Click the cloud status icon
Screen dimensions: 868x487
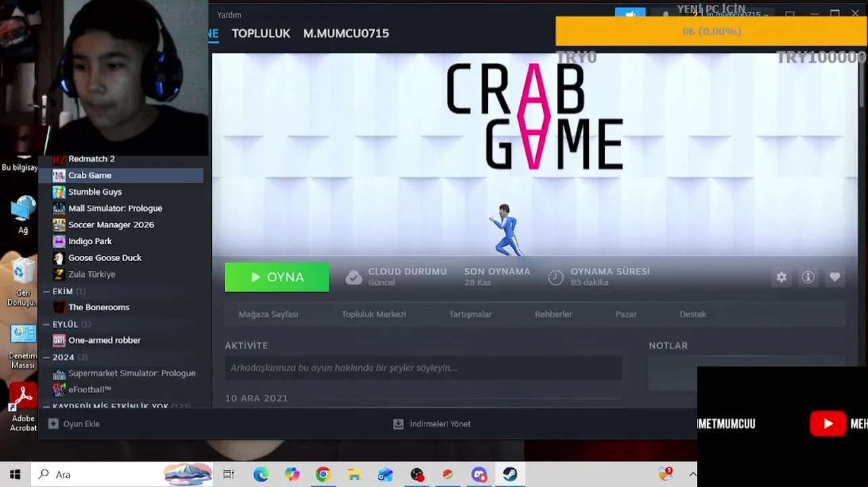[x=354, y=277]
